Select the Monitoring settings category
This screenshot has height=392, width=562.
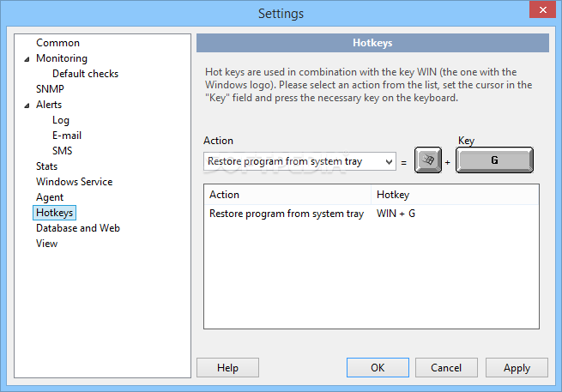coord(62,58)
